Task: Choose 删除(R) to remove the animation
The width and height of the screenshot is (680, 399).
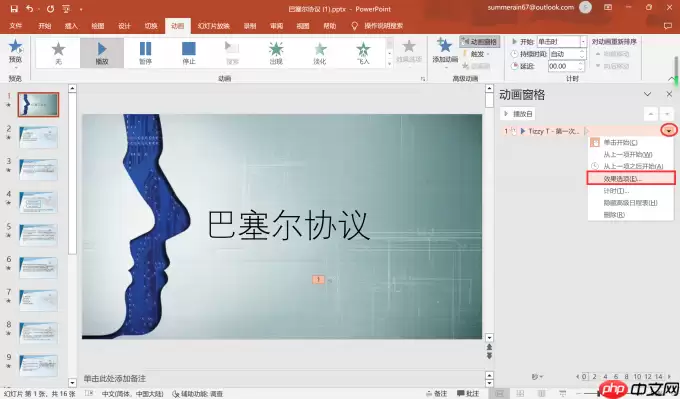Action: point(631,215)
